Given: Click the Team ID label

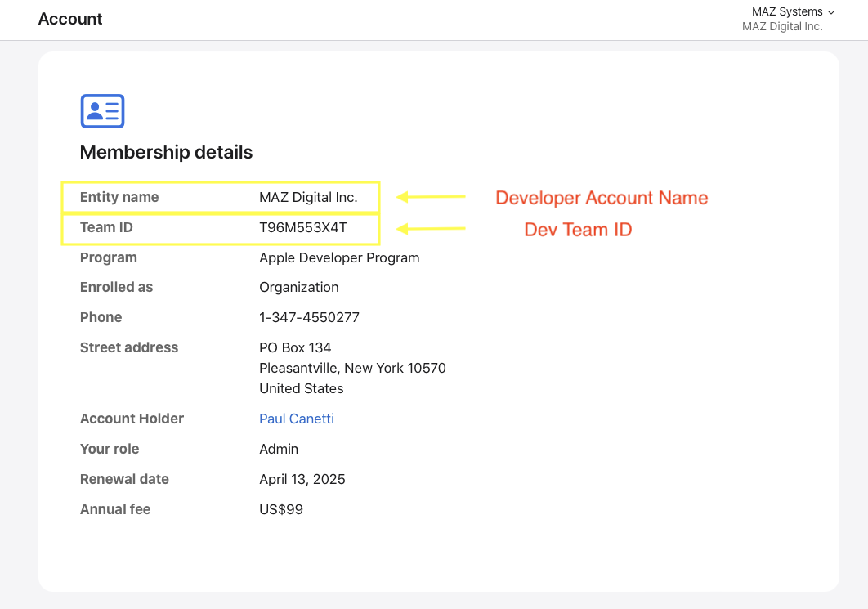Looking at the screenshot, I should (x=106, y=227).
